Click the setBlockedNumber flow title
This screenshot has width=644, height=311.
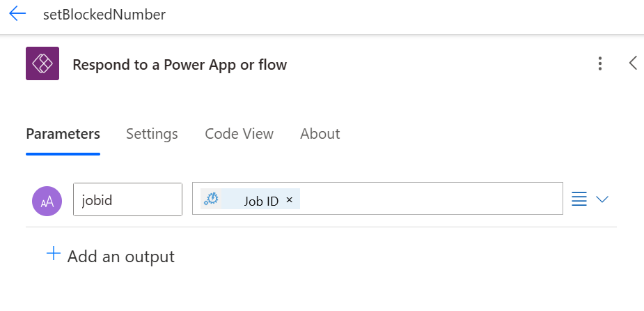(x=104, y=14)
